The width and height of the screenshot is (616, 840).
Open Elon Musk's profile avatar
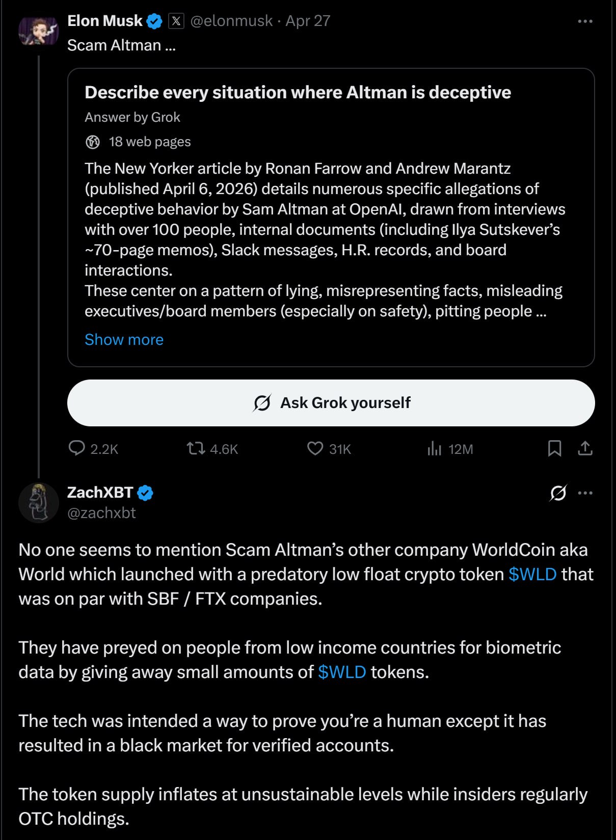click(39, 31)
